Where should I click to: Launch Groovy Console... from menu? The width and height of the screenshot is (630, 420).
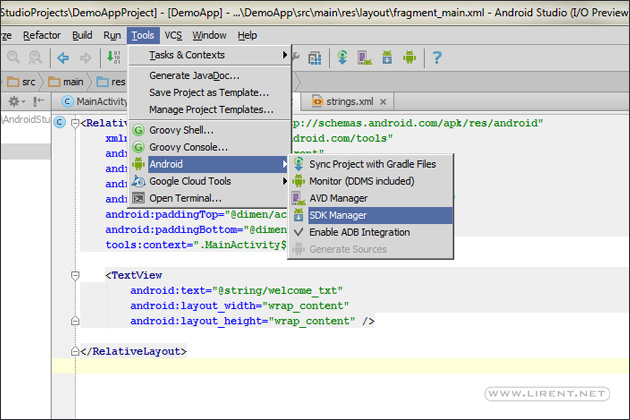pyautogui.click(x=209, y=147)
